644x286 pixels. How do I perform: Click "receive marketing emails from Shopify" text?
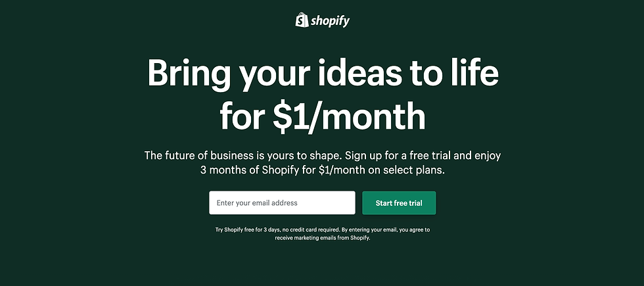(323, 238)
